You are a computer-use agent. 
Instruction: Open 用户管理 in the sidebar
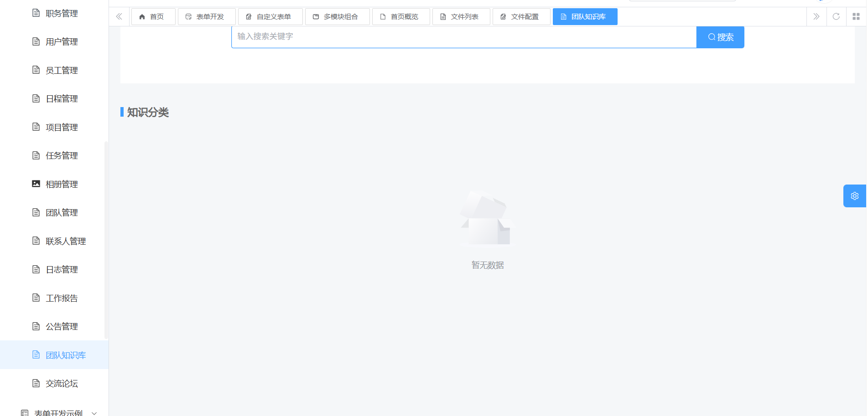coord(54,41)
